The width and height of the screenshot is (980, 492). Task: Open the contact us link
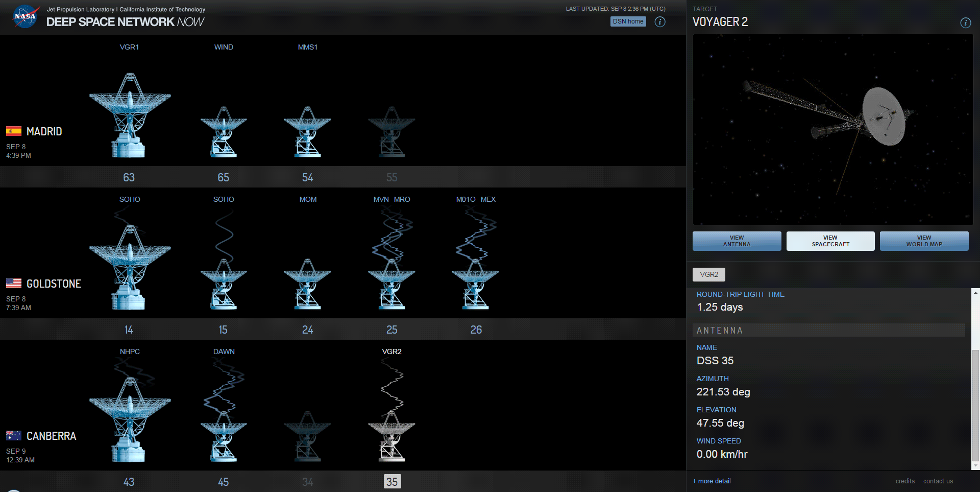click(x=938, y=481)
